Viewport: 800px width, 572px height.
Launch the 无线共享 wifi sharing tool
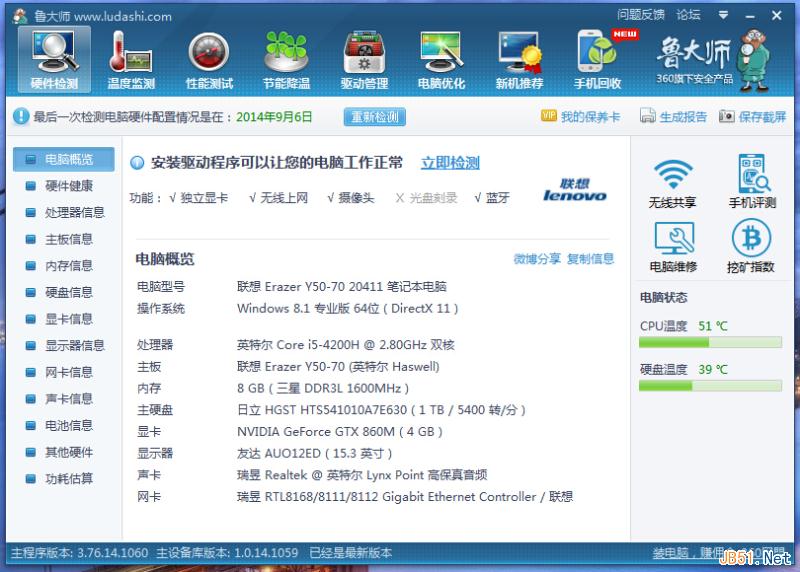pyautogui.click(x=672, y=182)
